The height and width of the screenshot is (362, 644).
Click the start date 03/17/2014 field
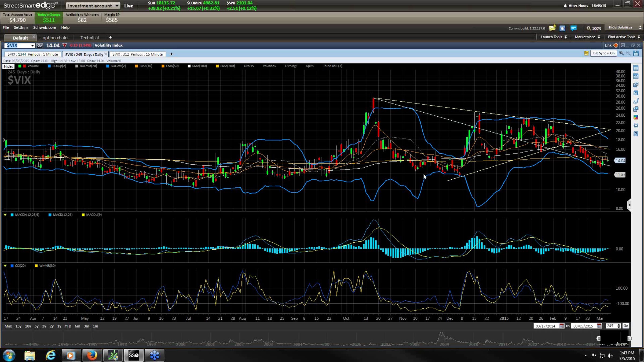coord(545,326)
